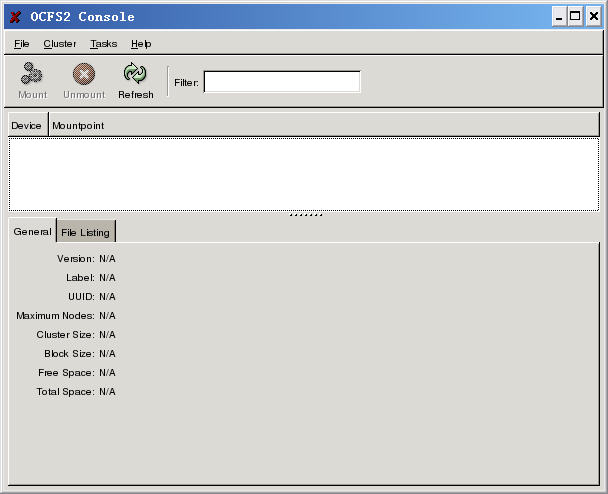
Task: Click the pane splitter handle dots
Action: tap(306, 214)
